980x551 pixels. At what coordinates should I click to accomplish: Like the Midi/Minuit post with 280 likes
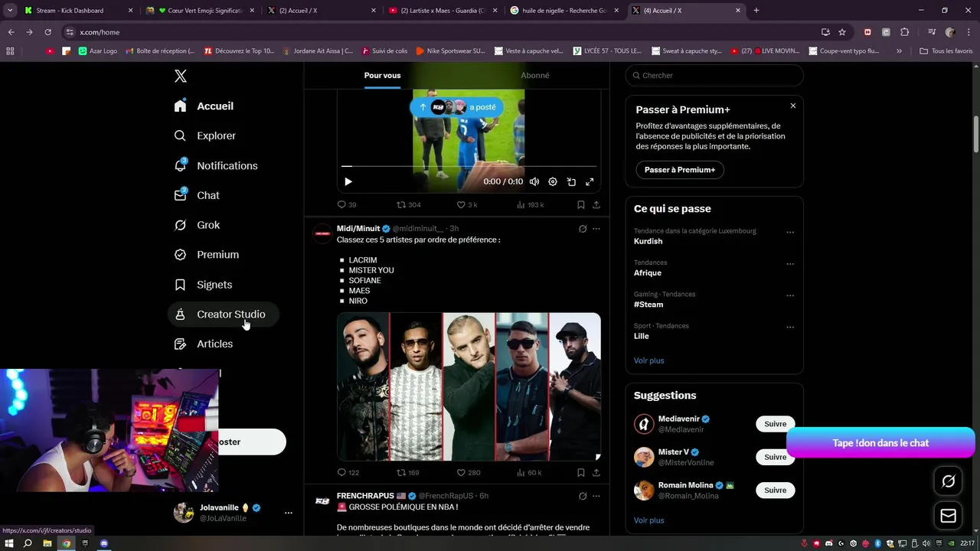469,472
